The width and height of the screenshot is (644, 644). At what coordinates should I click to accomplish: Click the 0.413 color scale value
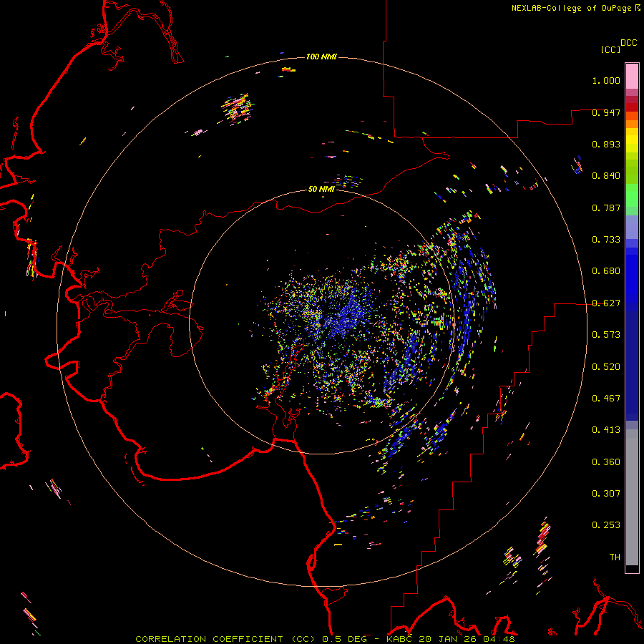[606, 430]
